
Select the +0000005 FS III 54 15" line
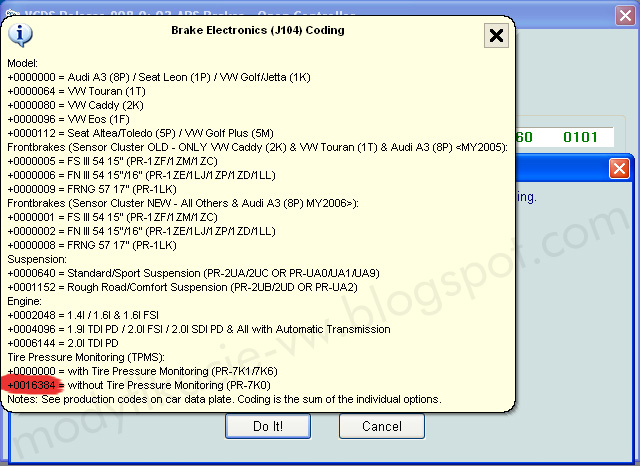point(113,161)
